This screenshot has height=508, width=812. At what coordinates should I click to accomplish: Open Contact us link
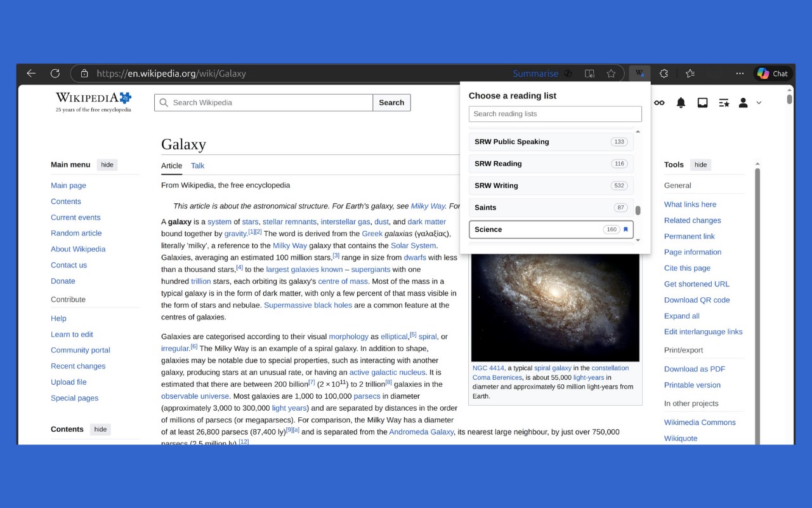[x=69, y=265]
